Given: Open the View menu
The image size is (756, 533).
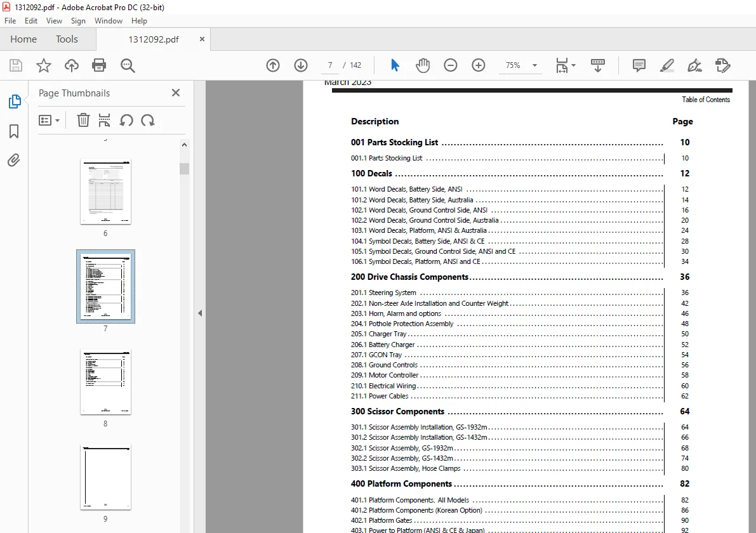Looking at the screenshot, I should (54, 21).
